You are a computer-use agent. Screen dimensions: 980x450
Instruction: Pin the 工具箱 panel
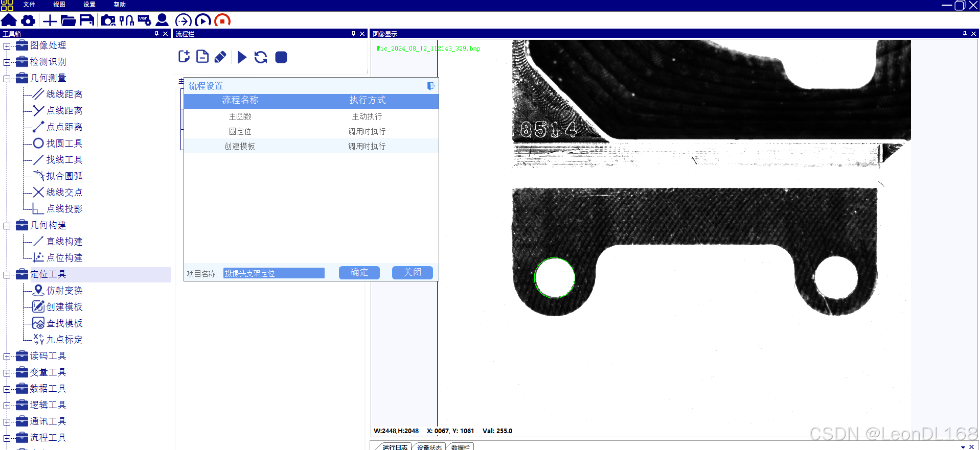coord(156,34)
